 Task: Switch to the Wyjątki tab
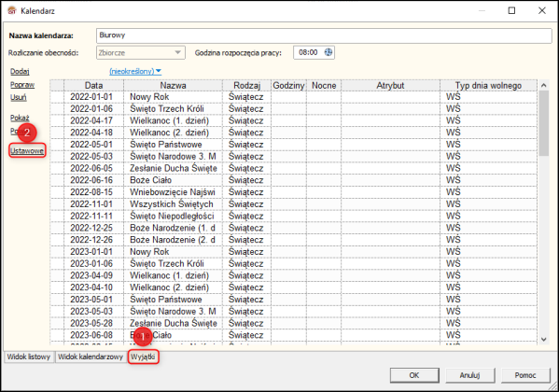click(x=143, y=357)
